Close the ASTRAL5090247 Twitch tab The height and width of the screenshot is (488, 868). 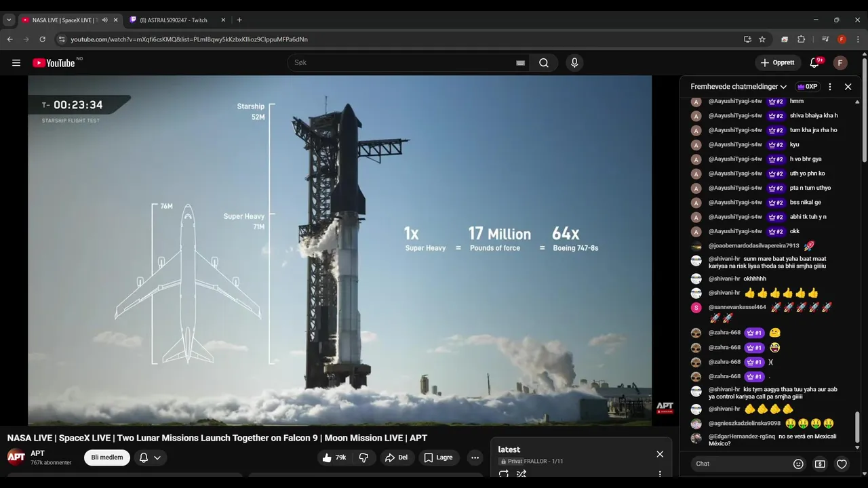point(223,20)
